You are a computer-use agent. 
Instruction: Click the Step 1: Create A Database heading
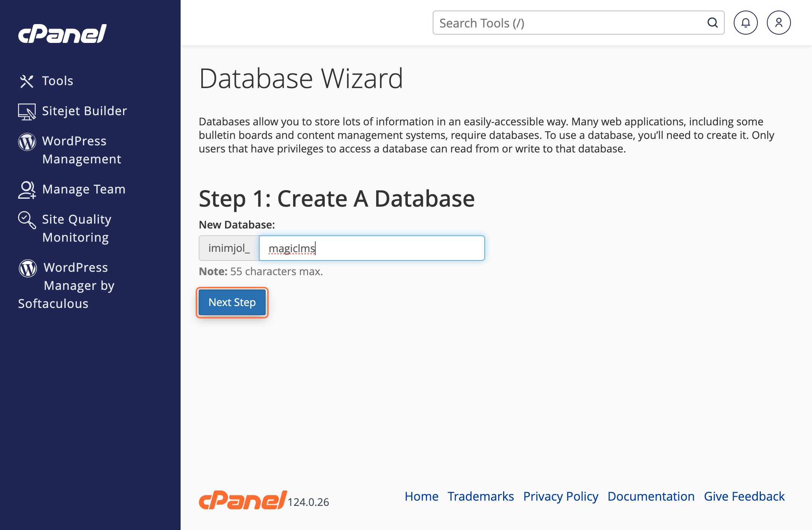click(x=337, y=198)
